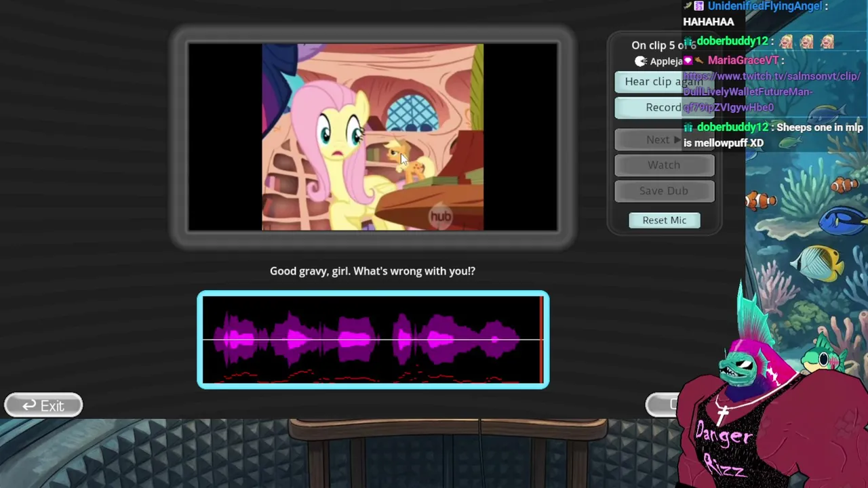This screenshot has width=868, height=488.
Task: Click the orange badge next to MariaGraceVT
Action: click(x=698, y=60)
